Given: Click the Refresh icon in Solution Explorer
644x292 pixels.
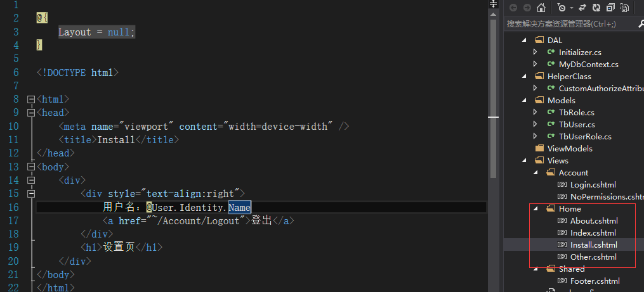Looking at the screenshot, I should [596, 8].
